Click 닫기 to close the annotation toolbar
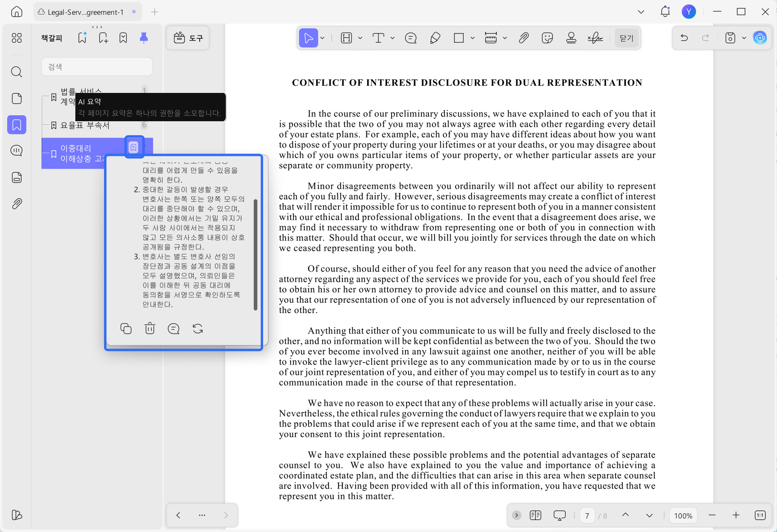The height and width of the screenshot is (532, 777). [626, 37]
